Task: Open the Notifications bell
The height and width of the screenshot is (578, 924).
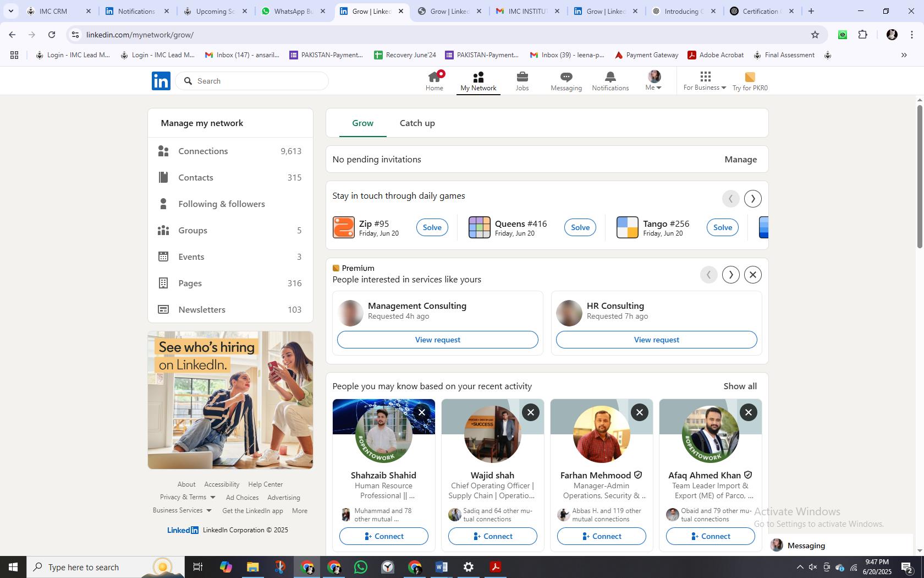Action: [610, 81]
